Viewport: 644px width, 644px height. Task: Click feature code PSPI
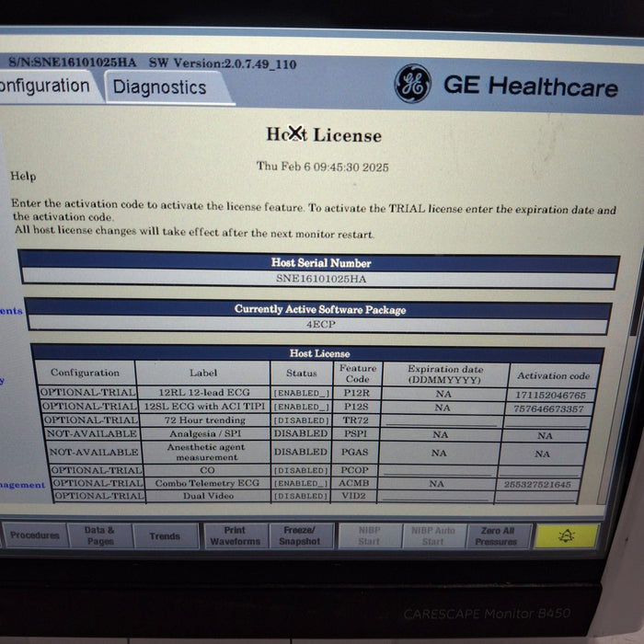pos(355,433)
